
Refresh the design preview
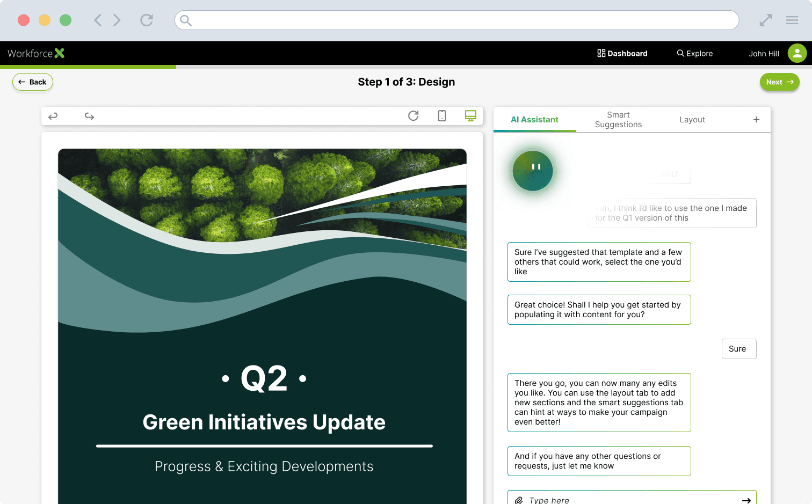coord(414,115)
